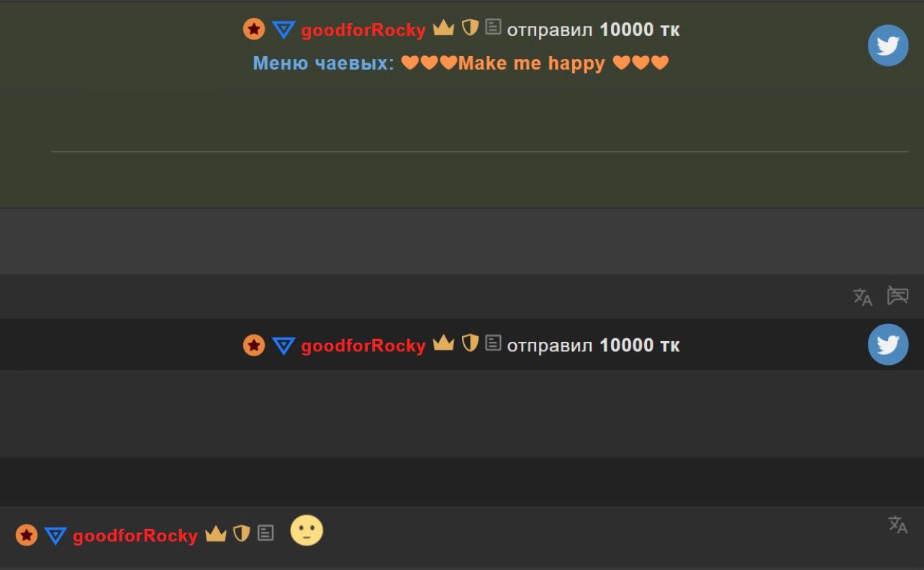Click the orange star badge in bottom message

(x=27, y=535)
